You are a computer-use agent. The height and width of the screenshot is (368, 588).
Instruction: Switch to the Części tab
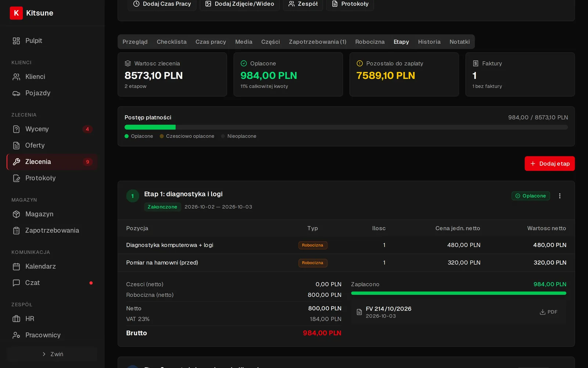coord(270,42)
